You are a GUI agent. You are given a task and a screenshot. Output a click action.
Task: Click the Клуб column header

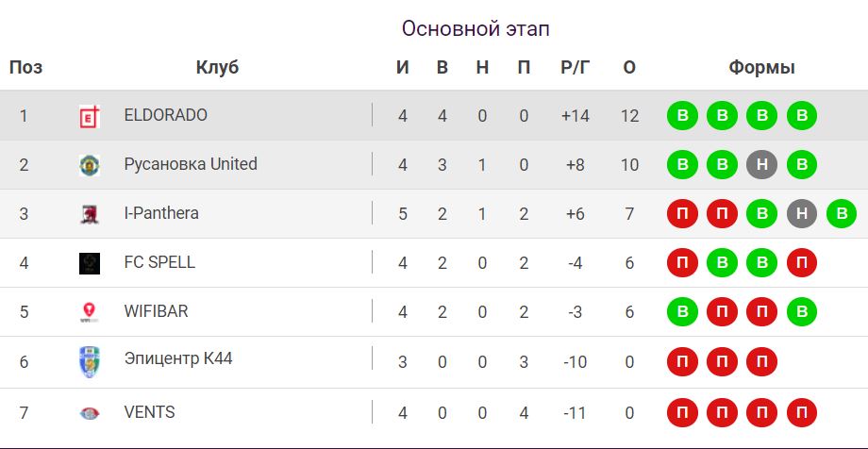[x=217, y=68]
